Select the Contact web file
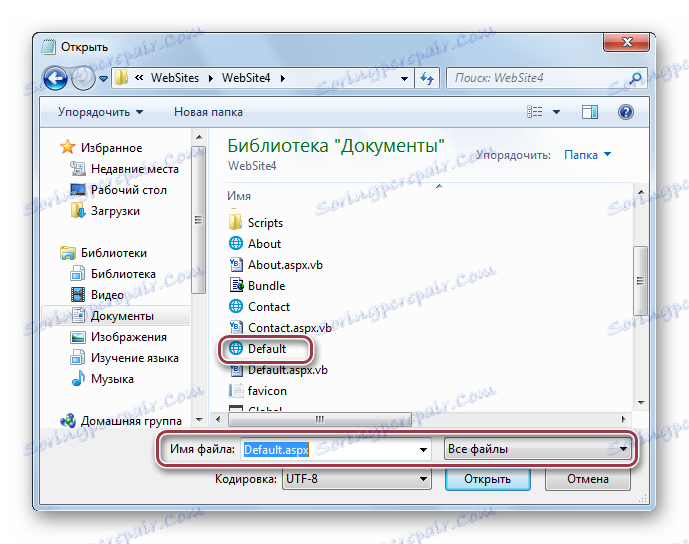Viewport: 689px width, 544px height. coord(269,307)
